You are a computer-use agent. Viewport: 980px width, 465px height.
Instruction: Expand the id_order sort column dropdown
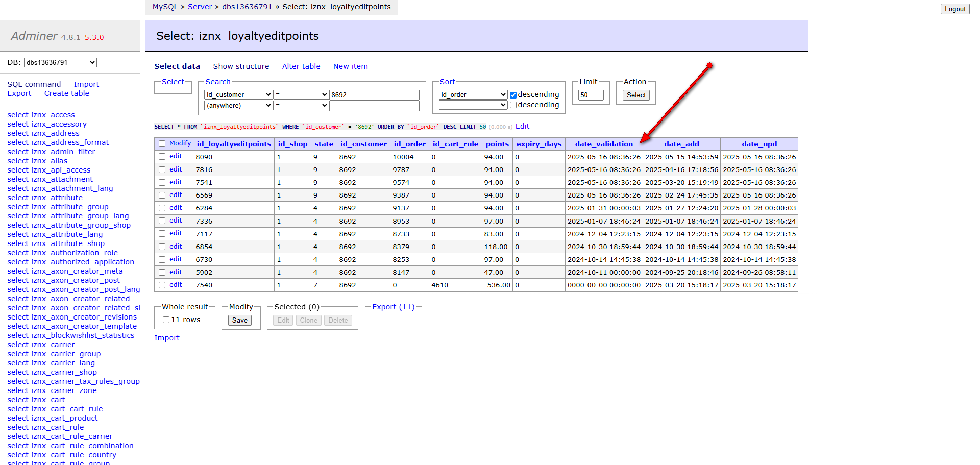tap(473, 95)
